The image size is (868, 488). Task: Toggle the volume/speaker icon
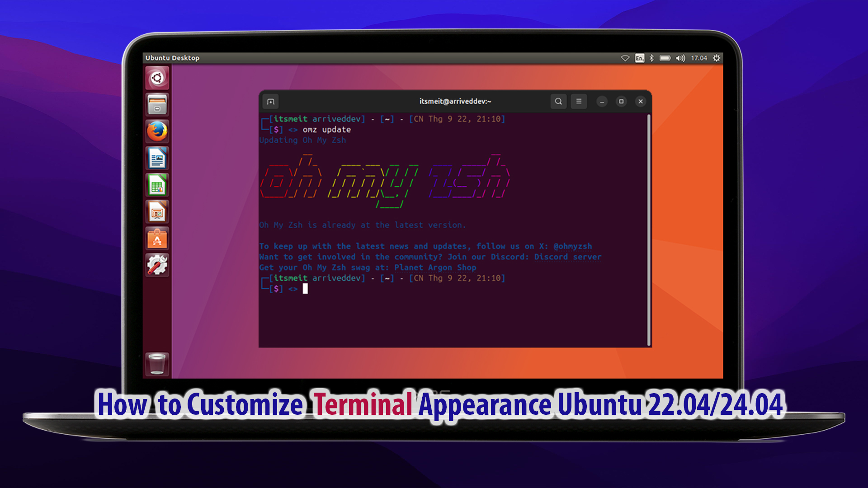(681, 58)
